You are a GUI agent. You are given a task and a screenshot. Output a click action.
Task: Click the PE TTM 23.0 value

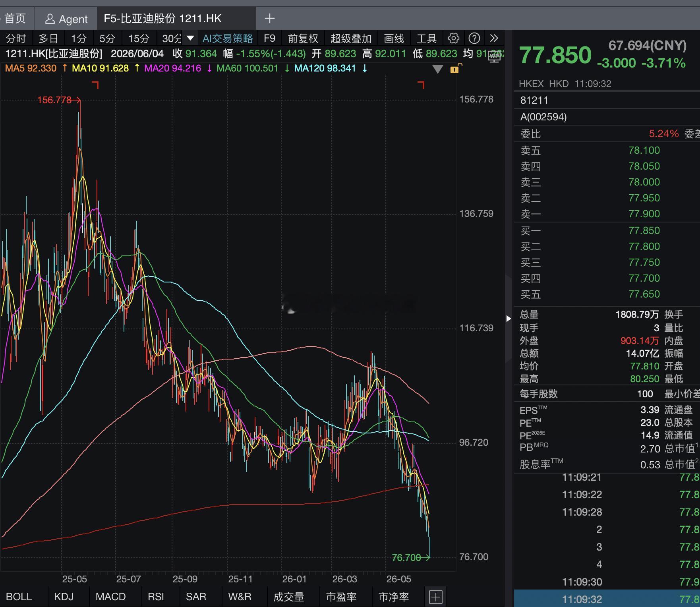point(650,423)
